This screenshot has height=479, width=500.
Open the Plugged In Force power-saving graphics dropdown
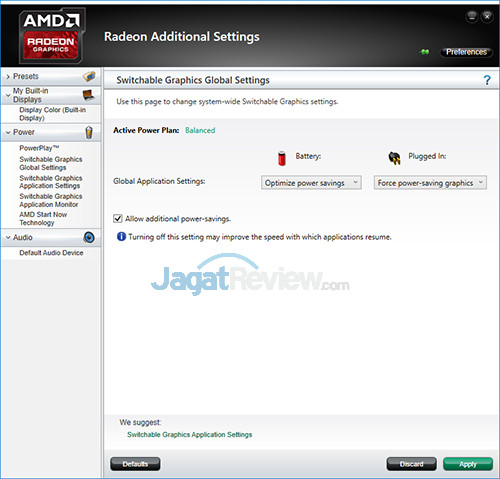(x=430, y=183)
